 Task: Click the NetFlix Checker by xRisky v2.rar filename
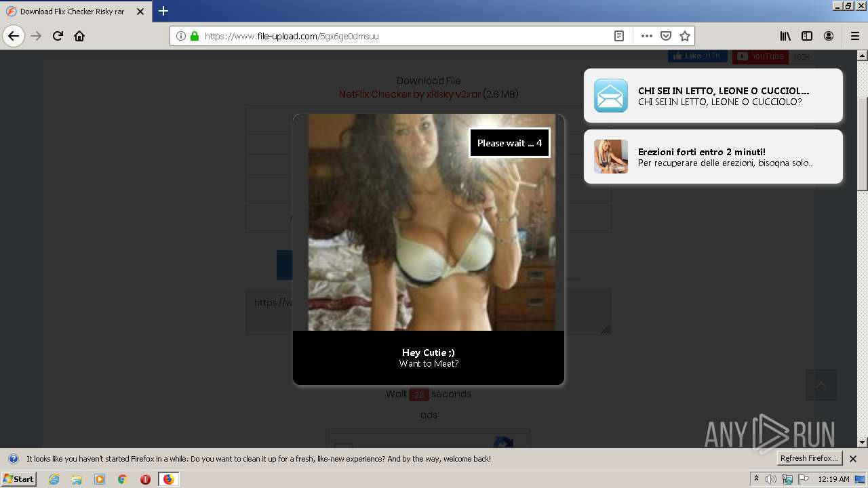[410, 94]
